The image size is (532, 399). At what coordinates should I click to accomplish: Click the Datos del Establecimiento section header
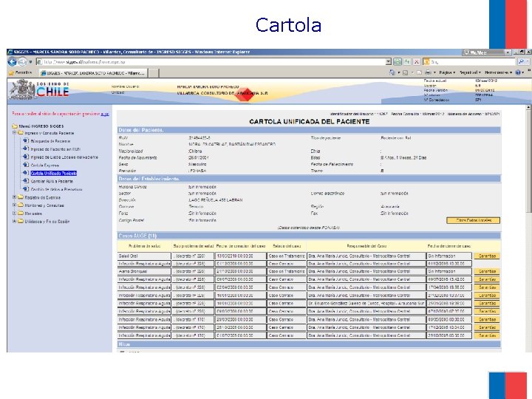[309, 179]
